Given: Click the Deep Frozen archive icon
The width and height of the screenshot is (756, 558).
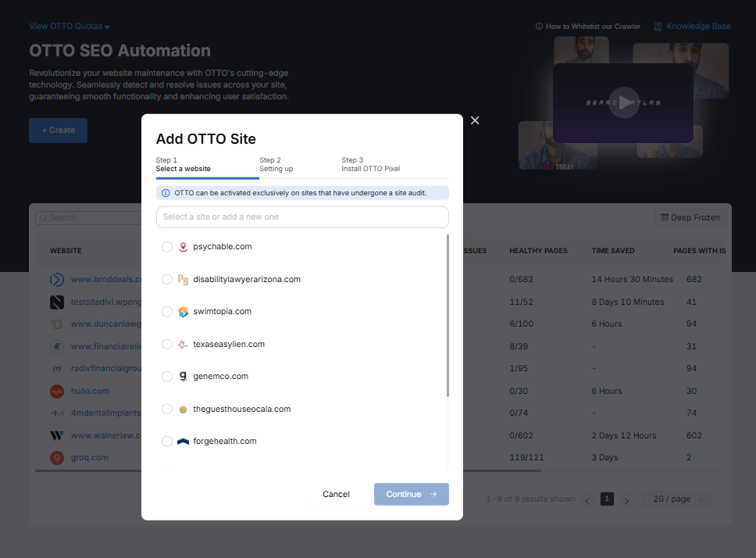Looking at the screenshot, I should tap(665, 217).
